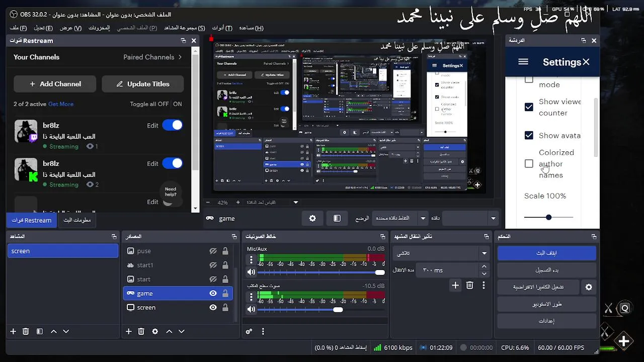Uncheck the Show avatar checkbox
This screenshot has height=362, width=644.
[529, 135]
